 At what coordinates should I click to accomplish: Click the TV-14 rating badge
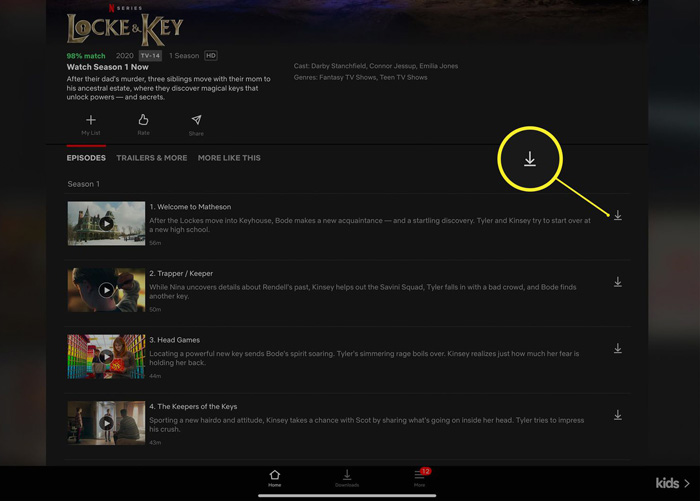click(150, 56)
